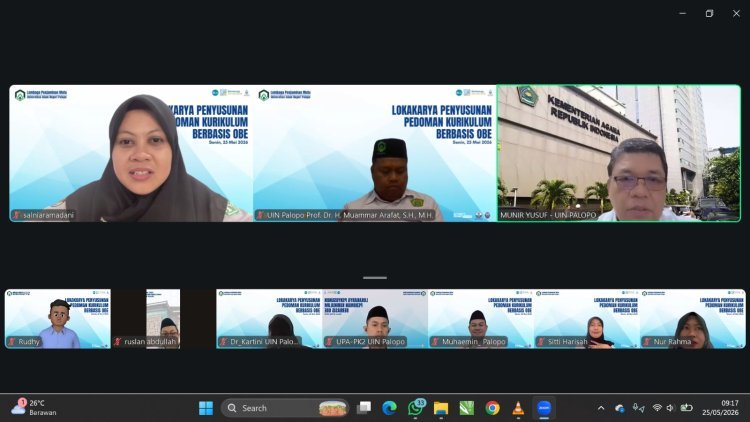Image resolution: width=750 pixels, height=422 pixels.
Task: Select ruslan abdullah video tile
Action: coord(163,319)
